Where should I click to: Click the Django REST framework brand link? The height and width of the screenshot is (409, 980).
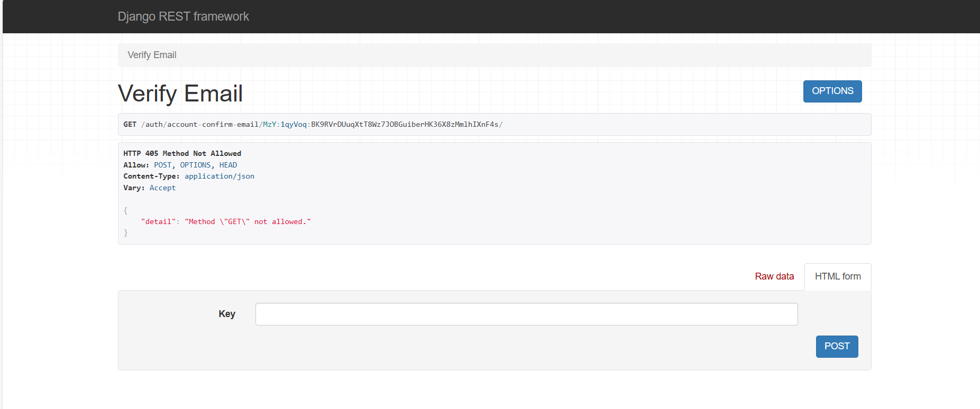[x=183, y=16]
